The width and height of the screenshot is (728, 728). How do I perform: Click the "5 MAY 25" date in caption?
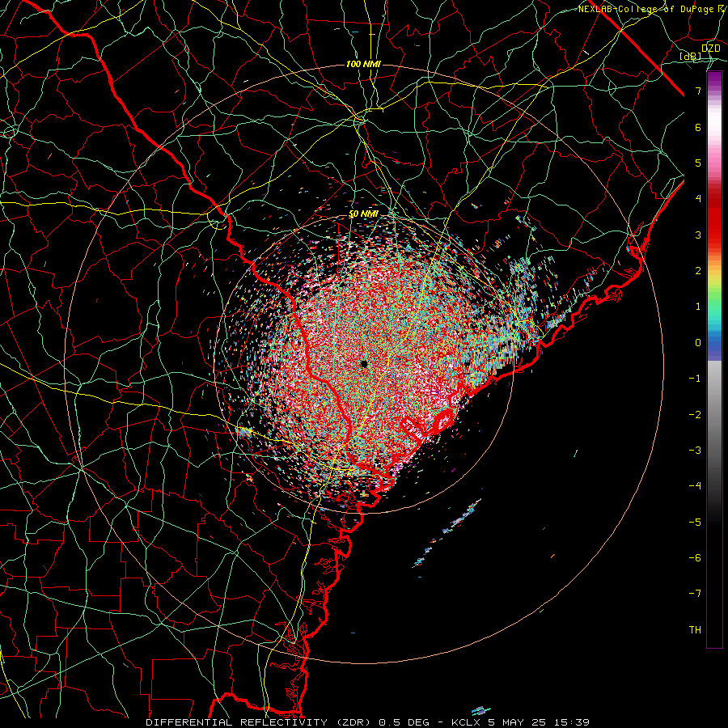coord(517,722)
